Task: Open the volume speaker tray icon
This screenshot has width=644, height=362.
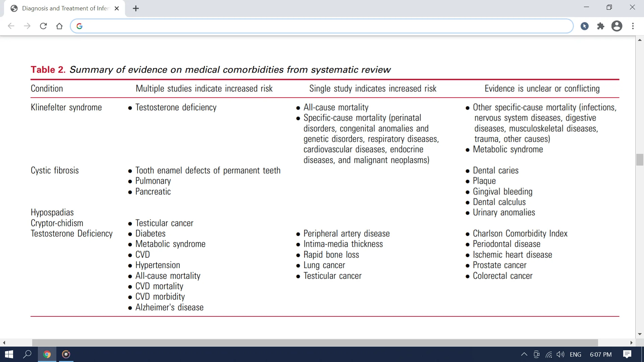Action: click(x=560, y=354)
